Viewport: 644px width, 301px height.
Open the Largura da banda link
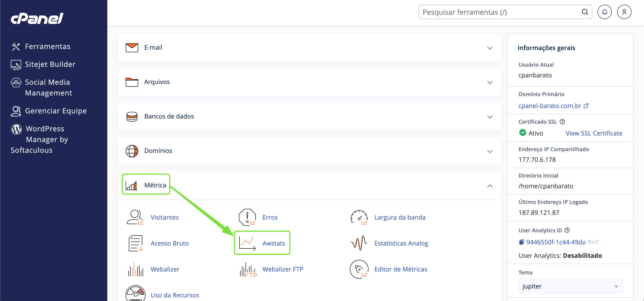[400, 217]
